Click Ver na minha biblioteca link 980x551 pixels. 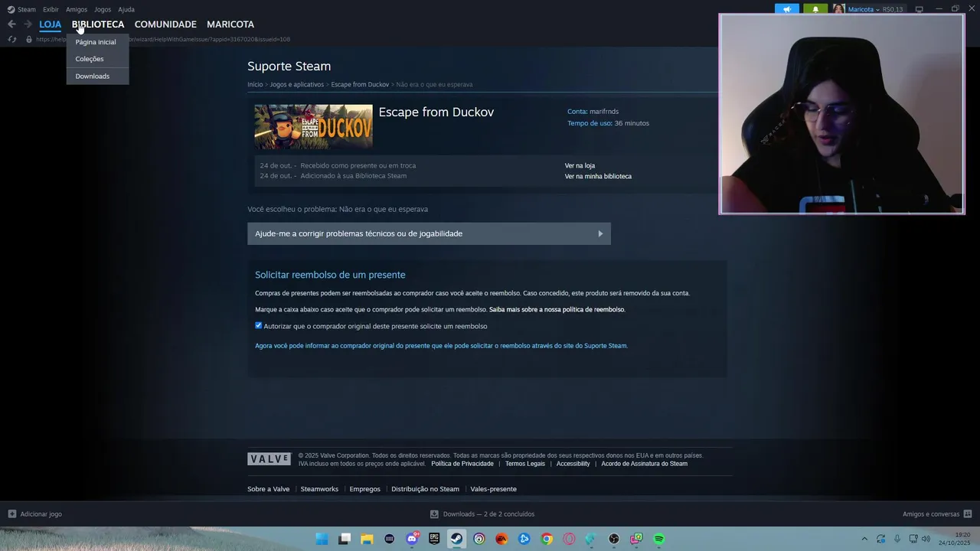coord(598,176)
